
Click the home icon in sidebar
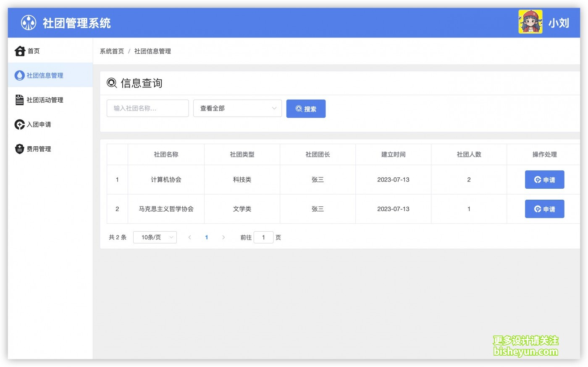(20, 51)
